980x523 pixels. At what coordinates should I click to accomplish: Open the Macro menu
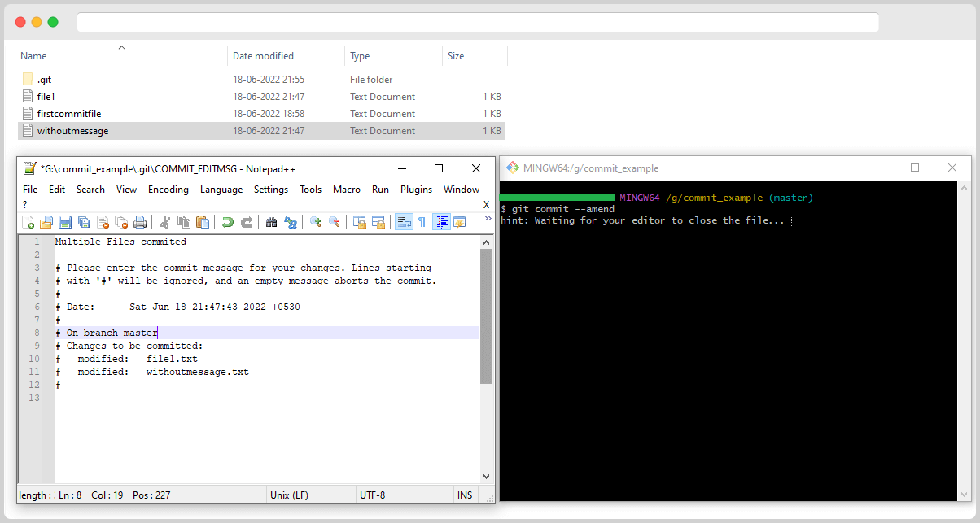point(347,190)
